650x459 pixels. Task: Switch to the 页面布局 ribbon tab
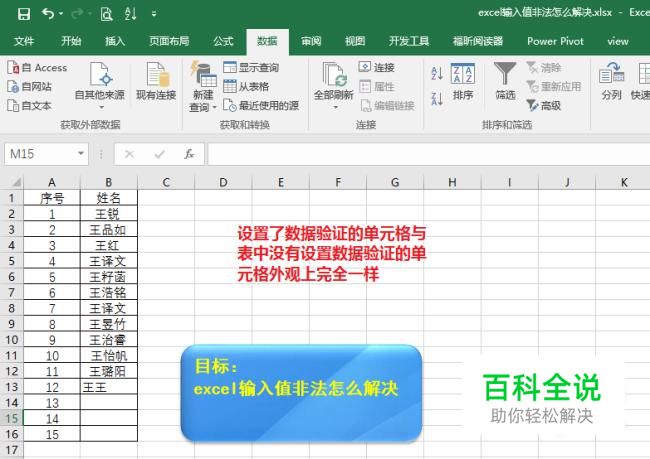(169, 41)
